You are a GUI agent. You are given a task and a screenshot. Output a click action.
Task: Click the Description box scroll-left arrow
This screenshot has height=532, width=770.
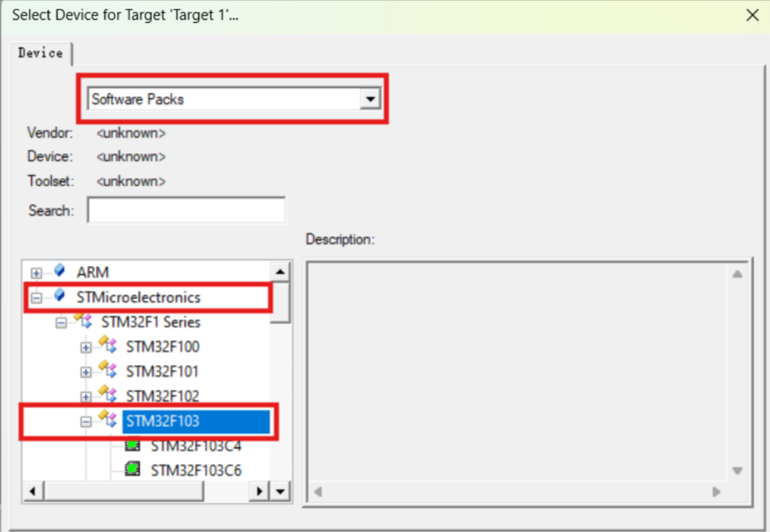click(x=318, y=492)
